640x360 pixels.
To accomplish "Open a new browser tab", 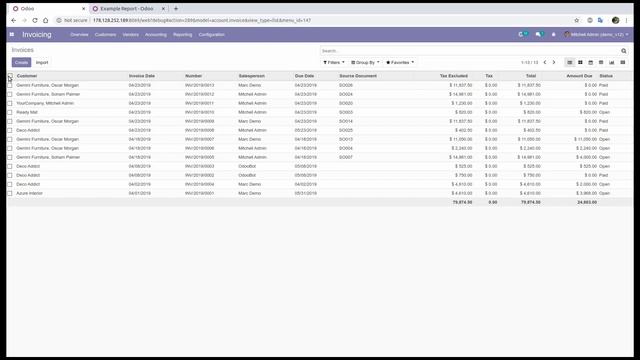I will (x=176, y=9).
